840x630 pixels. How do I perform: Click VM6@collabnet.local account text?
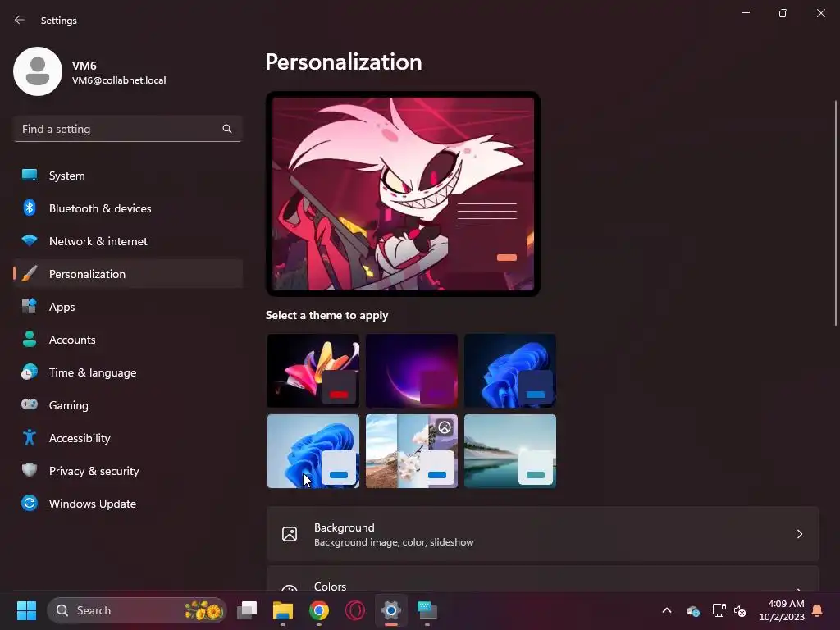click(119, 80)
